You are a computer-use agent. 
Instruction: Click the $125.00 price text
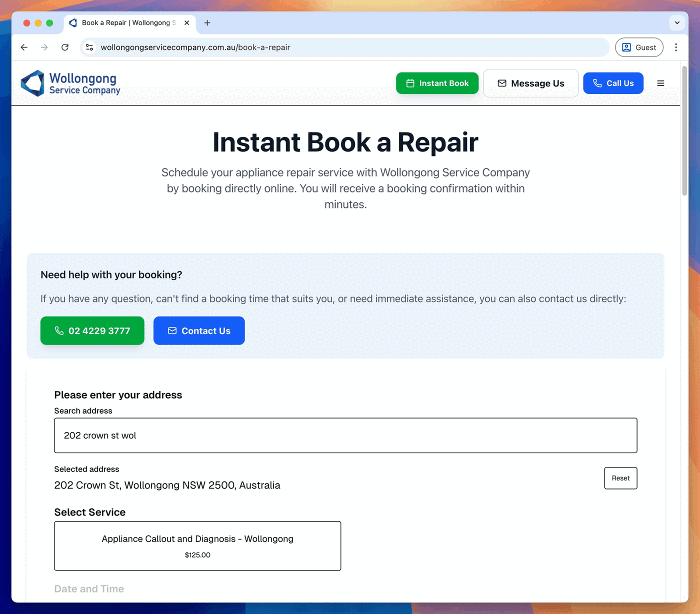pos(197,555)
